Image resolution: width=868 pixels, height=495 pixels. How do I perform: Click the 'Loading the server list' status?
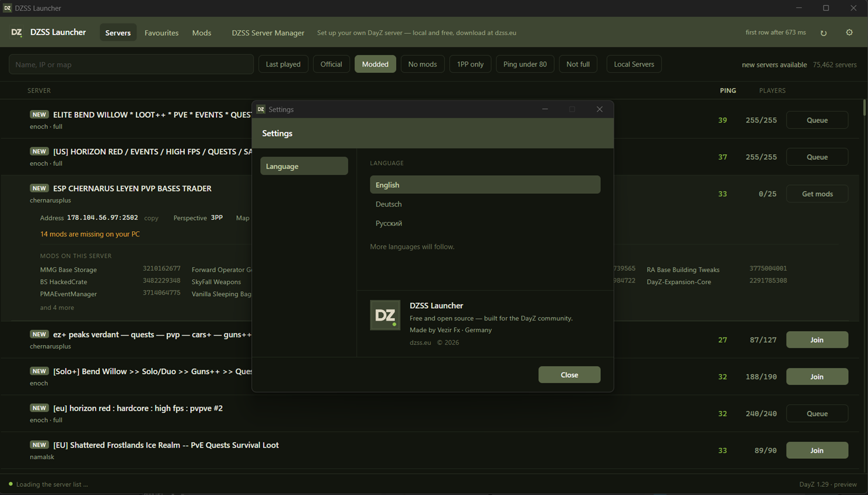pyautogui.click(x=52, y=484)
